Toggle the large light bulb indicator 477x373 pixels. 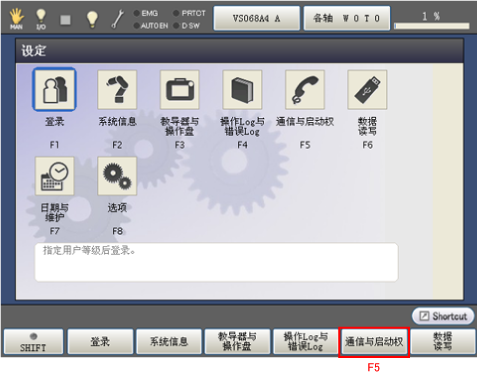tap(92, 19)
